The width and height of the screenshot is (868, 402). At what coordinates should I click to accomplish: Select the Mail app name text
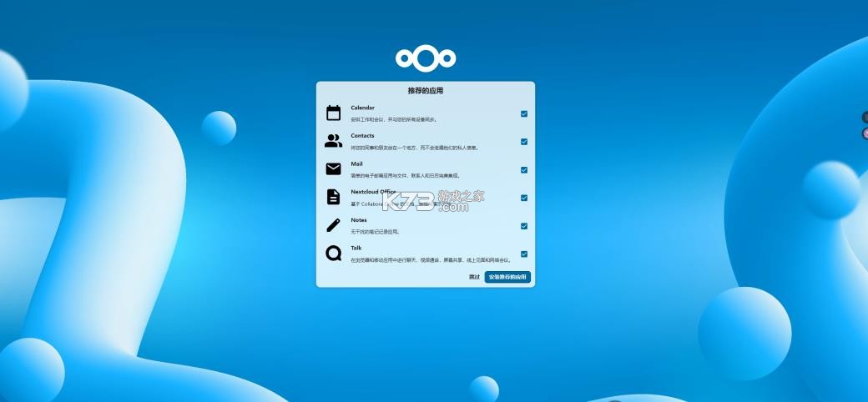(x=356, y=163)
